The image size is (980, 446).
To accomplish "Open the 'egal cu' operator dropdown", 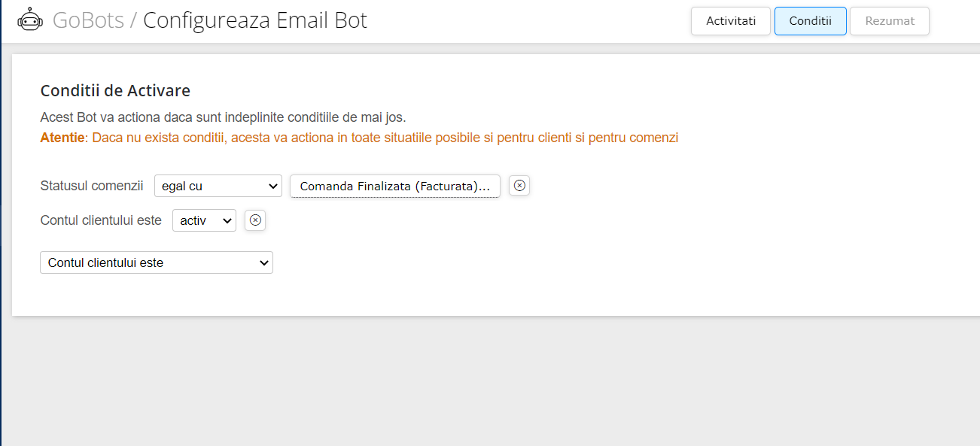I will coord(218,186).
